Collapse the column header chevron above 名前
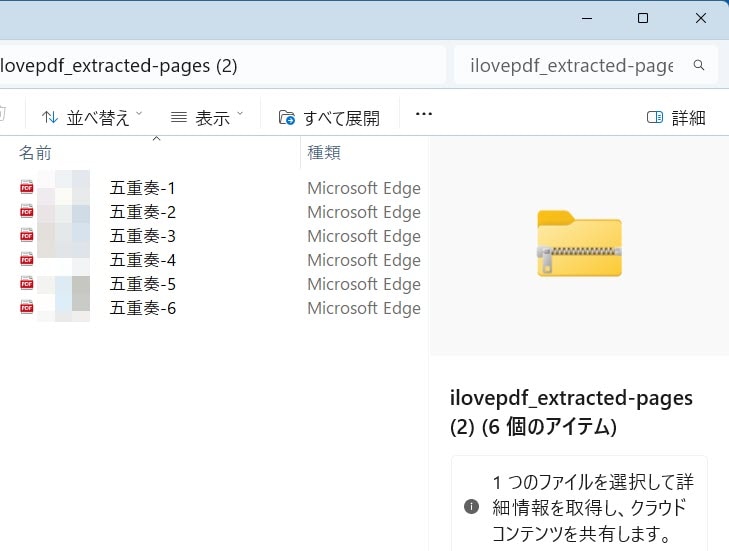 [156, 139]
